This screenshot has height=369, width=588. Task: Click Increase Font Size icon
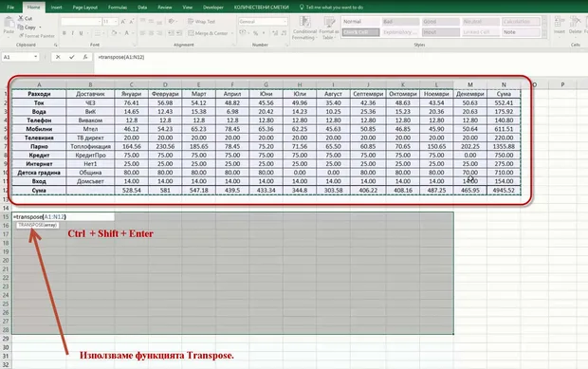pos(123,22)
